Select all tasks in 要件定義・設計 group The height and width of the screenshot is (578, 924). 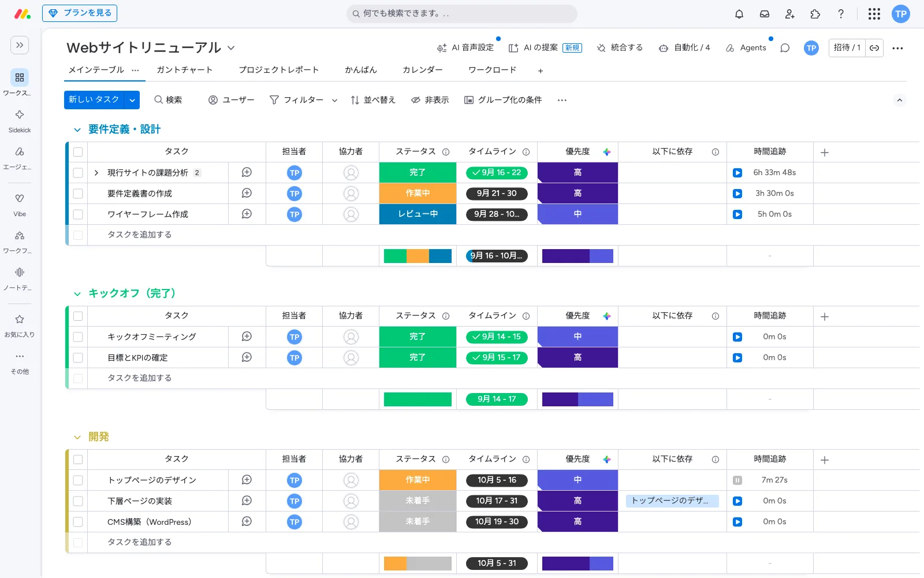78,152
